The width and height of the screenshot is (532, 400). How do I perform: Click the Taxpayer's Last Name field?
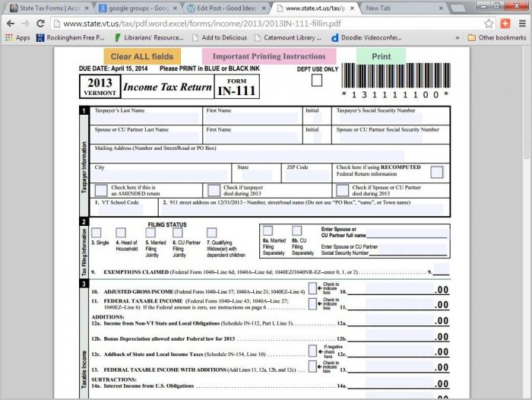click(x=145, y=118)
